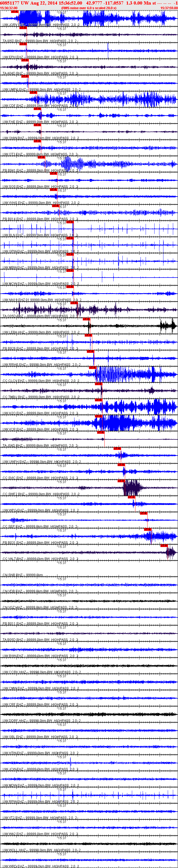Select the 'PB B014 EHZ' trace label

[x=40, y=219]
